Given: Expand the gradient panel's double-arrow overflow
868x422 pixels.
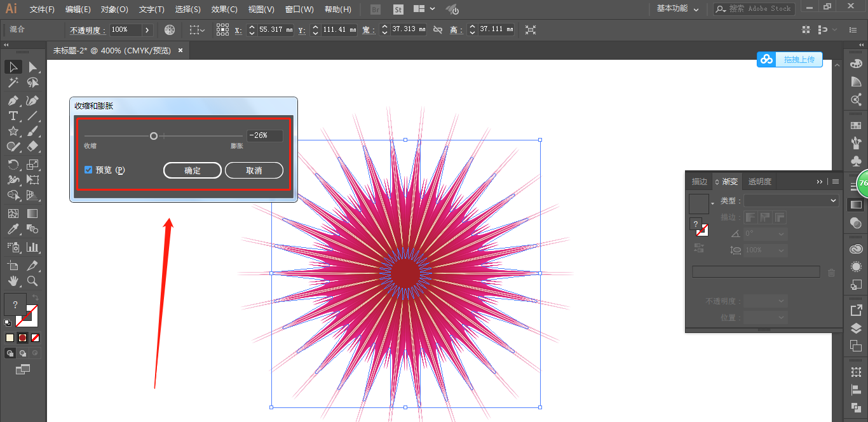Looking at the screenshot, I should pyautogui.click(x=820, y=182).
